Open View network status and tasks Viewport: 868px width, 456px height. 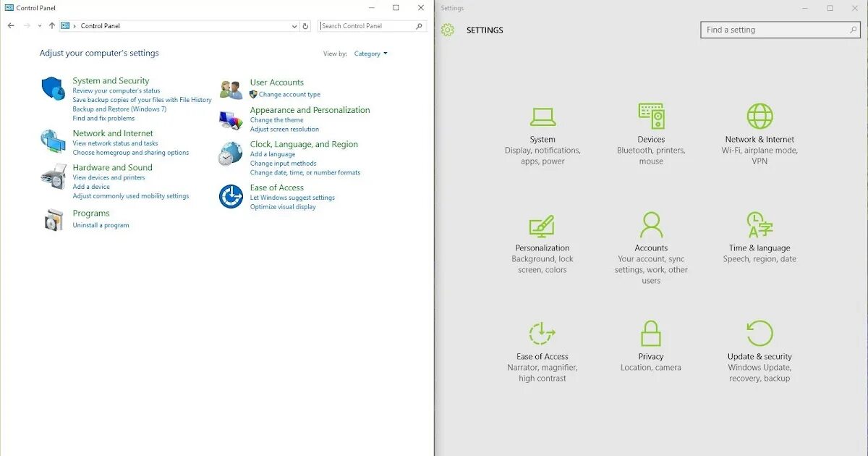[x=115, y=143]
